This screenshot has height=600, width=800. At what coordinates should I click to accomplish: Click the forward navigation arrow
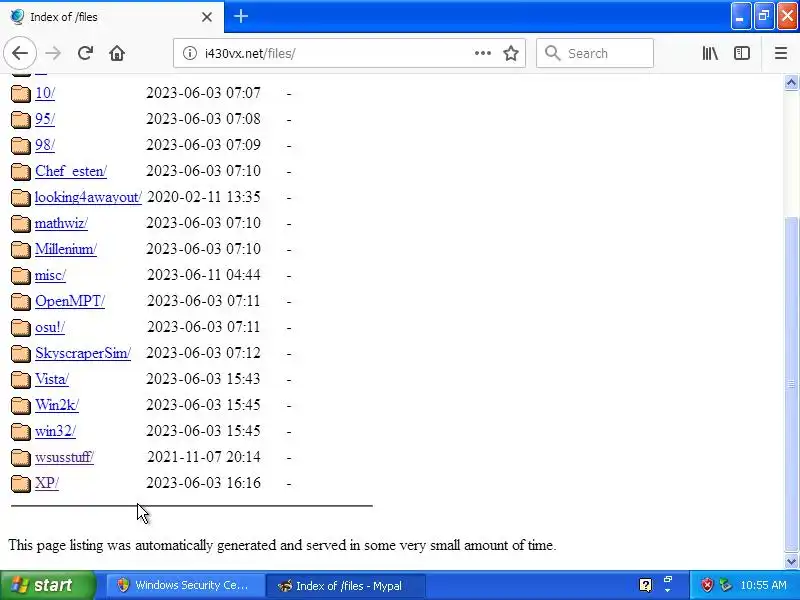point(53,53)
